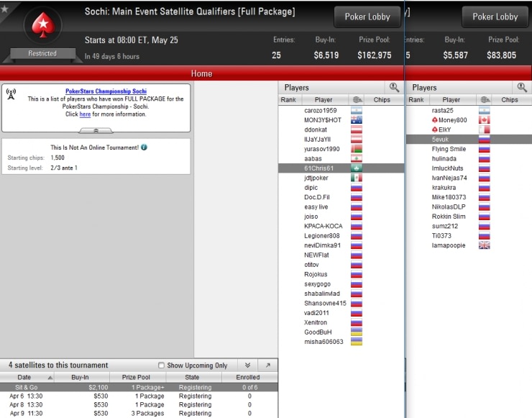The image size is (532, 418).
Task: Click UK flag next to lamapoopie
Action: (x=484, y=245)
